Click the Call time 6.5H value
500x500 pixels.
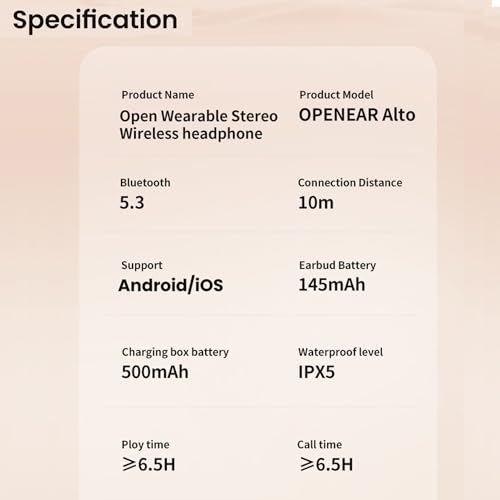[x=326, y=464]
